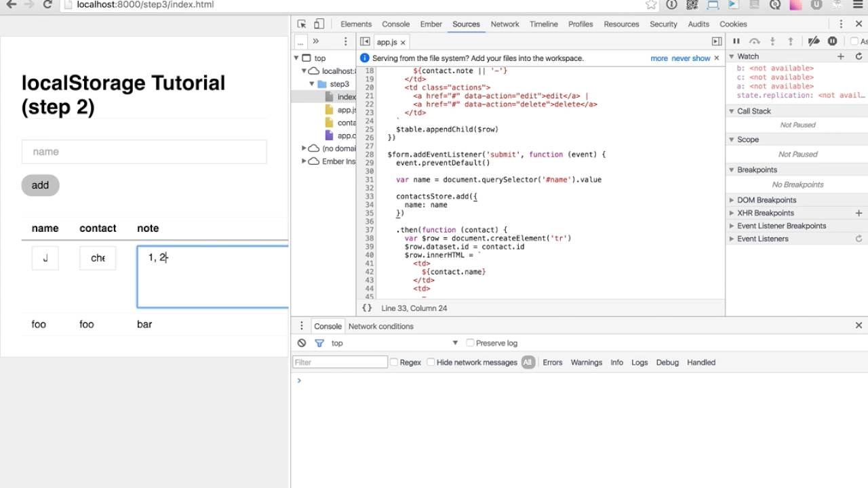Clear the console with the ban icon
The width and height of the screenshot is (868, 488).
302,343
